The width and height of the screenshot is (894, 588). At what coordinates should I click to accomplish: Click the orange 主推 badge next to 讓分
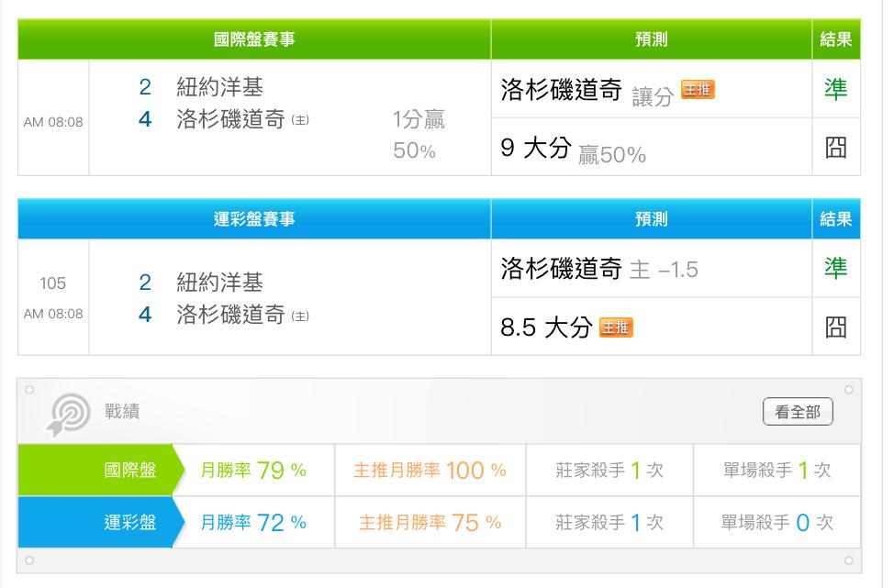[x=698, y=90]
